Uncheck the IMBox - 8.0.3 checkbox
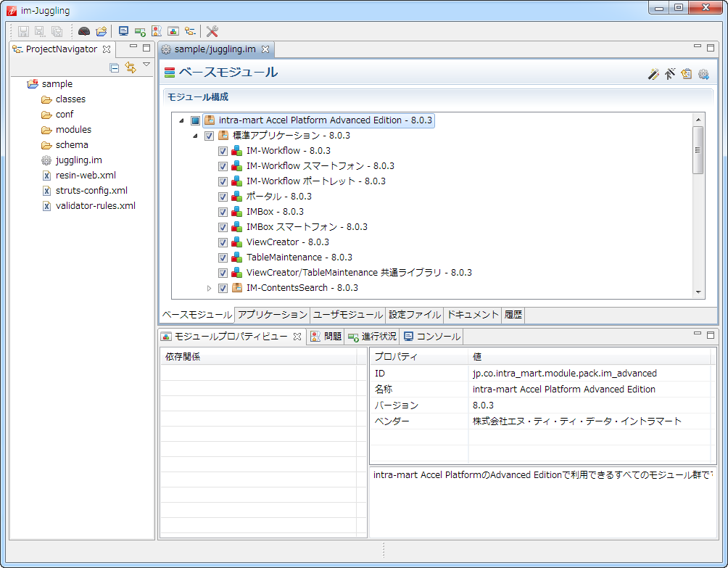 pos(223,213)
